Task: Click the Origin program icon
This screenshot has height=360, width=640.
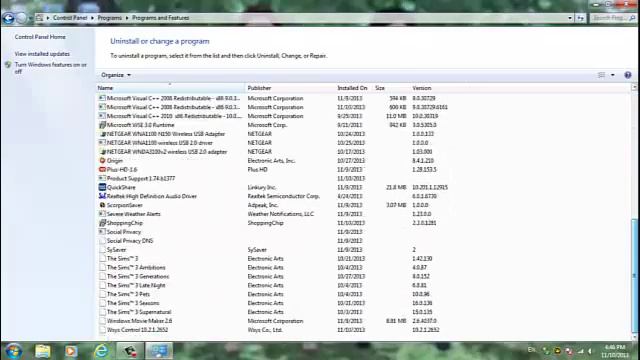Action: coord(102,160)
